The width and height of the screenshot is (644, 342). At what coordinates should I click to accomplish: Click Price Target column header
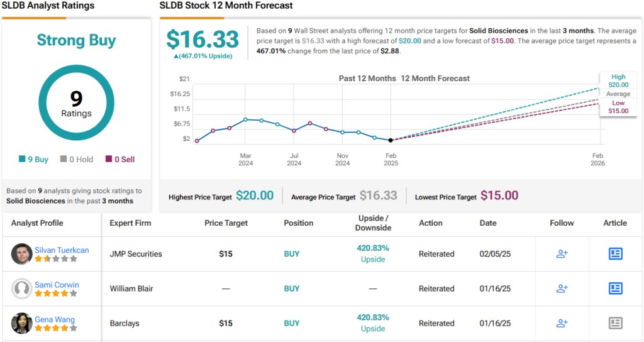pyautogui.click(x=226, y=223)
